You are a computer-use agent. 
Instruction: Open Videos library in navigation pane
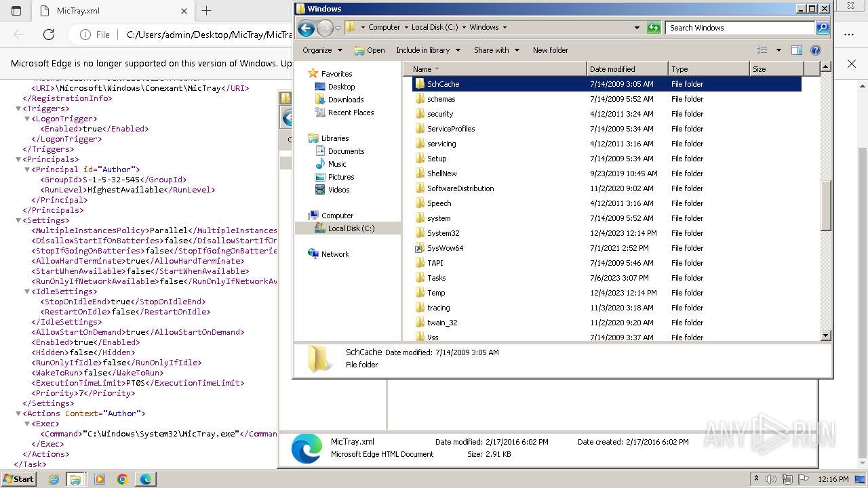338,190
